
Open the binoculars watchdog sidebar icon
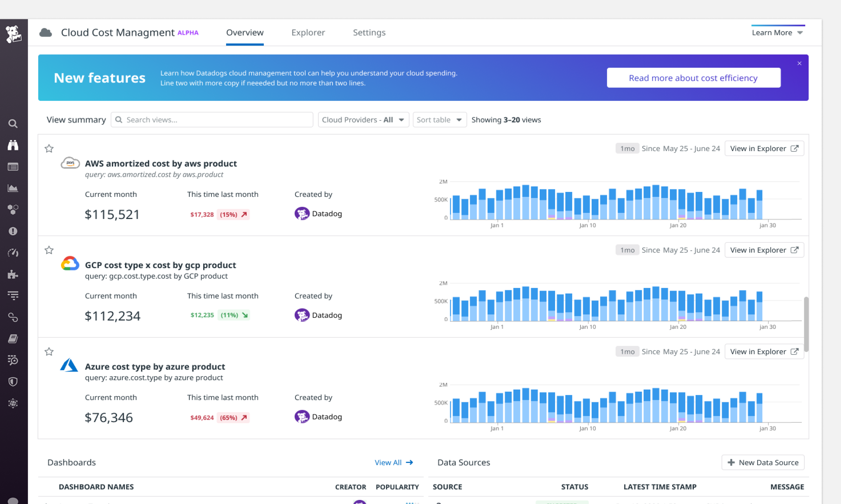13,145
